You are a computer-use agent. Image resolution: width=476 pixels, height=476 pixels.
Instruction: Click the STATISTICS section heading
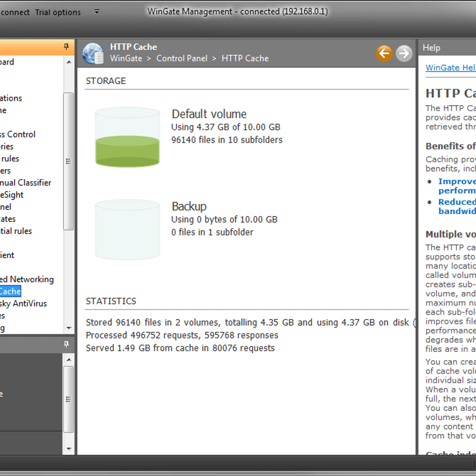[x=111, y=301]
